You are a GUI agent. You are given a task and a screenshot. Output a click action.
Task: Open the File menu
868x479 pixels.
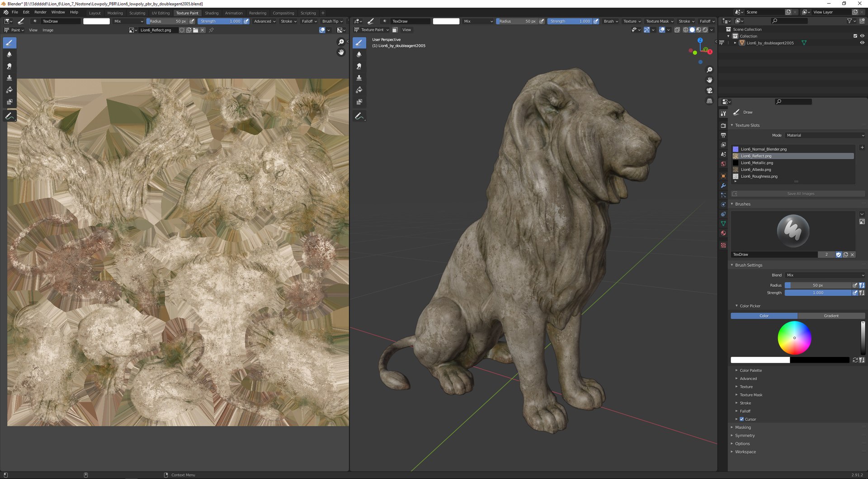pos(15,12)
